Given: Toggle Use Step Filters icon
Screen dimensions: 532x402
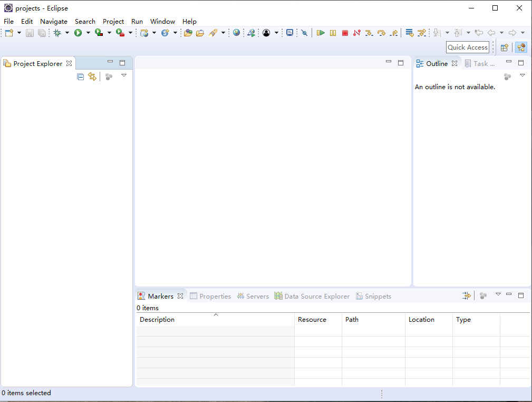Looking at the screenshot, I should coord(422,33).
